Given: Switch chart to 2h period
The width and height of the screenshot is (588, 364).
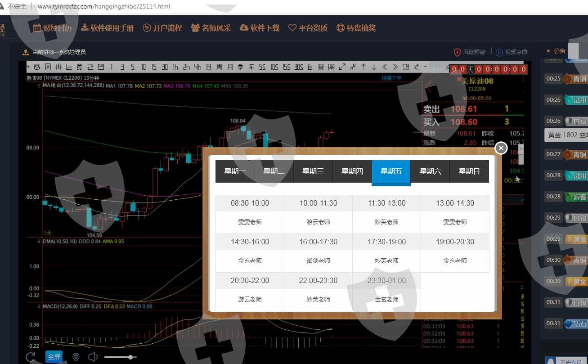Looking at the screenshot, I should [x=186, y=67].
